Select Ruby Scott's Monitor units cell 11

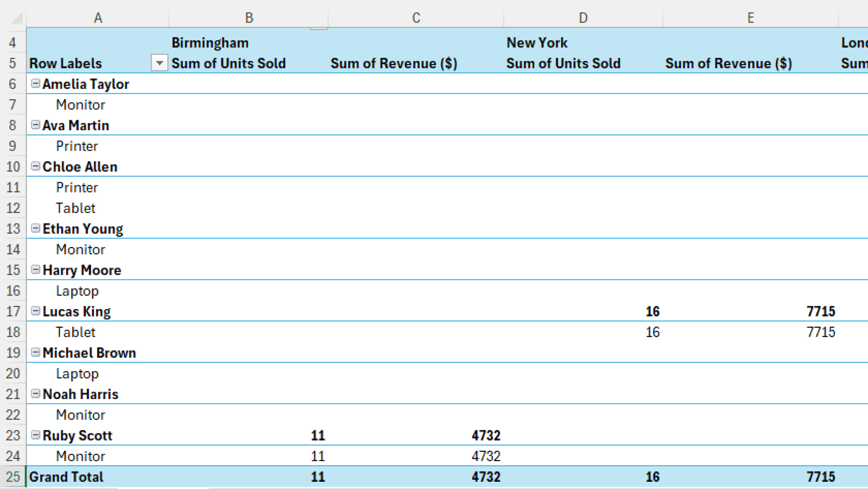317,456
